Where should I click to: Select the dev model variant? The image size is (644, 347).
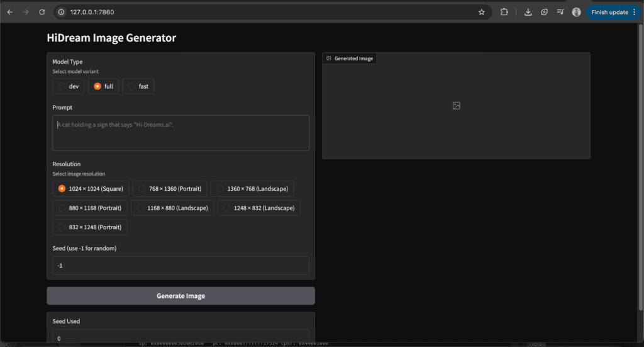69,86
